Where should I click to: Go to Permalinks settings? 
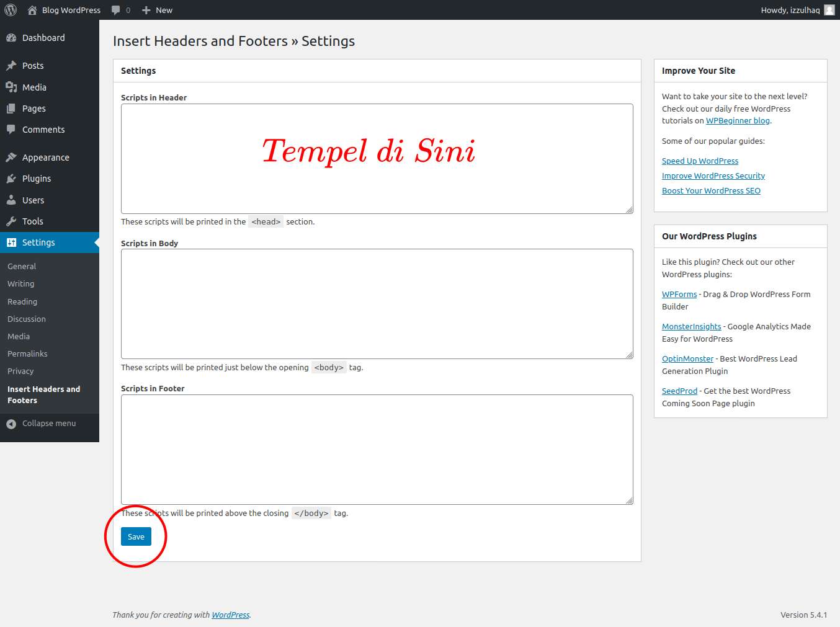click(27, 354)
